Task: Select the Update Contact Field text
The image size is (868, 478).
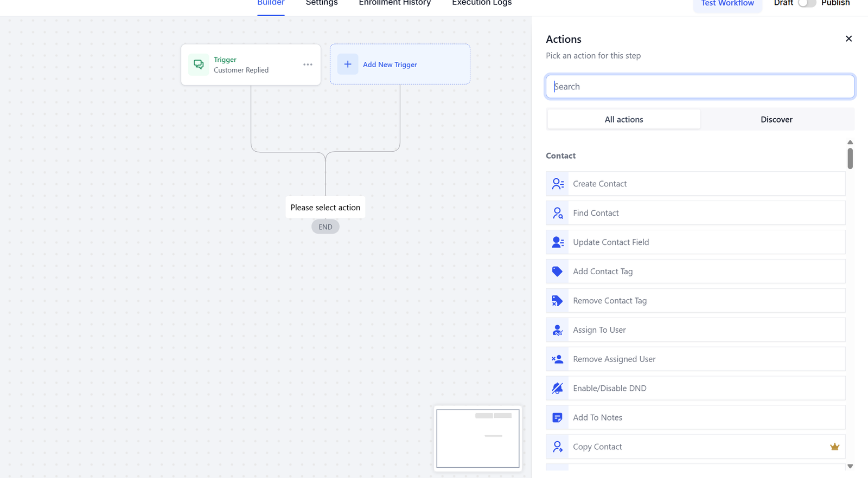Action: click(611, 242)
